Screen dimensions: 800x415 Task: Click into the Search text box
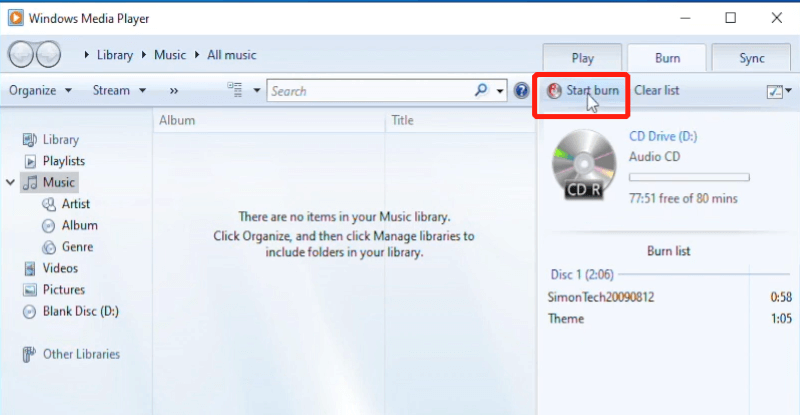point(370,91)
